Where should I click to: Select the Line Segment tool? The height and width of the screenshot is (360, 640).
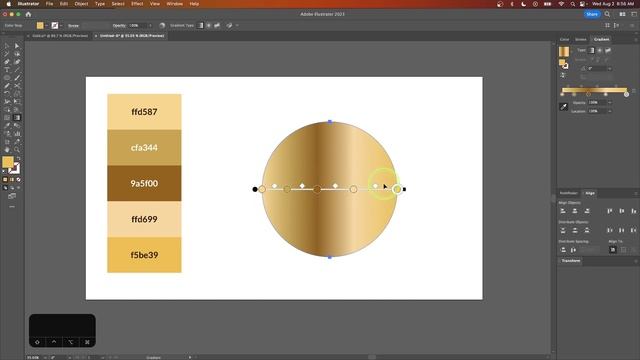pos(17,70)
